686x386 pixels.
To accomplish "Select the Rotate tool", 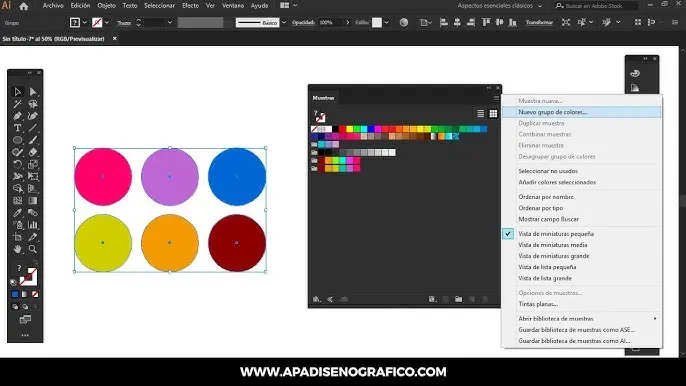I will coord(18,164).
